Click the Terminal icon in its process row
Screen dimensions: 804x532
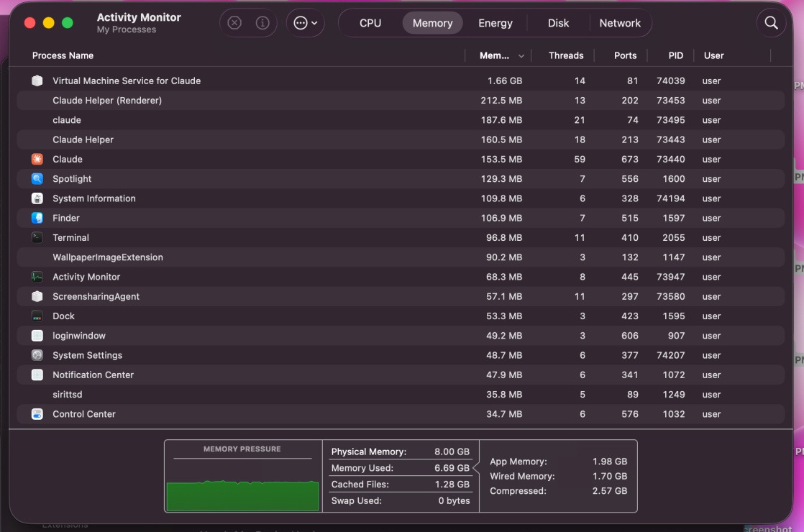pyautogui.click(x=37, y=237)
